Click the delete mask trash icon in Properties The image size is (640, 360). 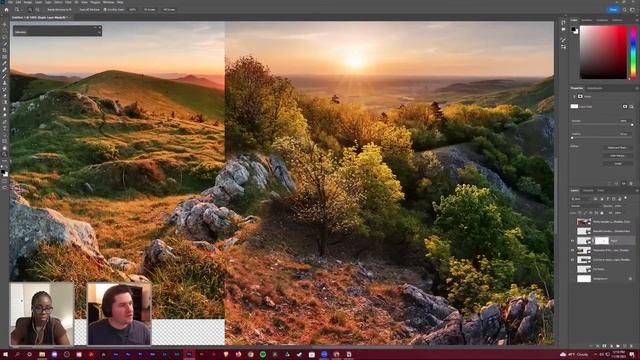(631, 183)
